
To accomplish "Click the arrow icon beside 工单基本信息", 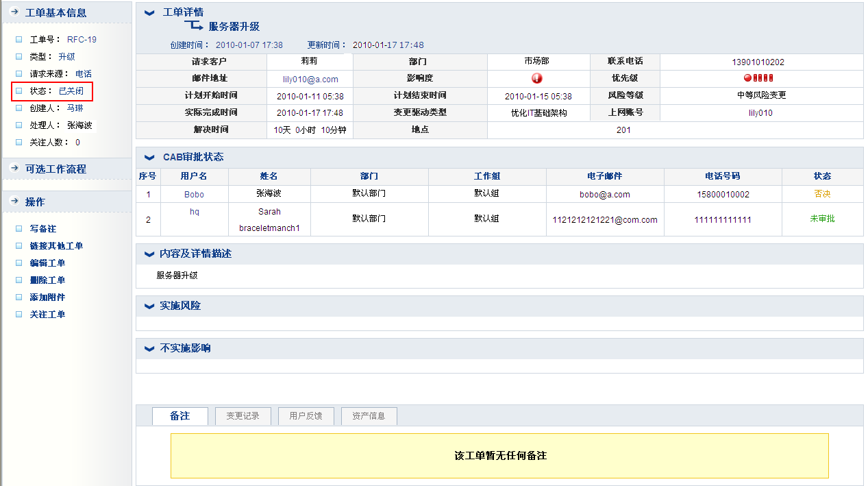I will [x=14, y=12].
